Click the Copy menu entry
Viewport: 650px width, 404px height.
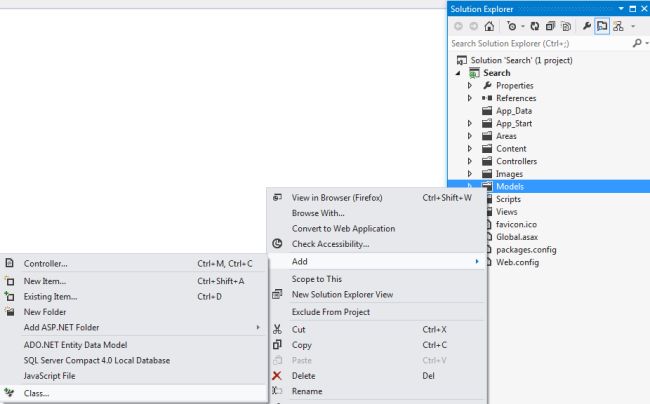click(376, 345)
